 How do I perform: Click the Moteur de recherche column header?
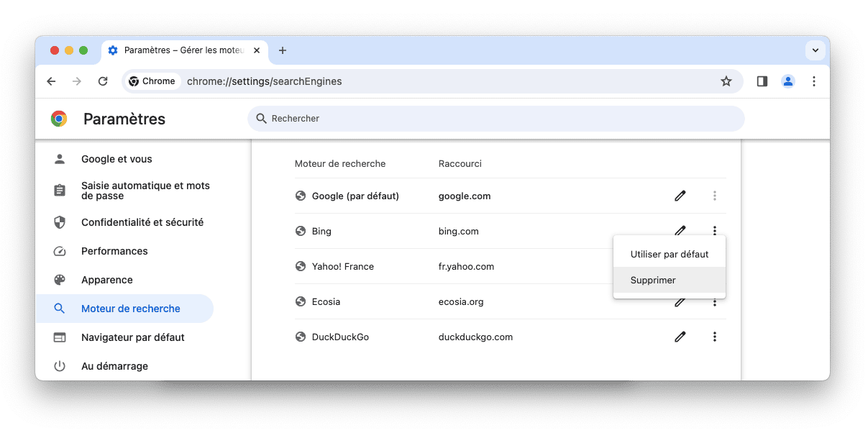[x=340, y=163]
